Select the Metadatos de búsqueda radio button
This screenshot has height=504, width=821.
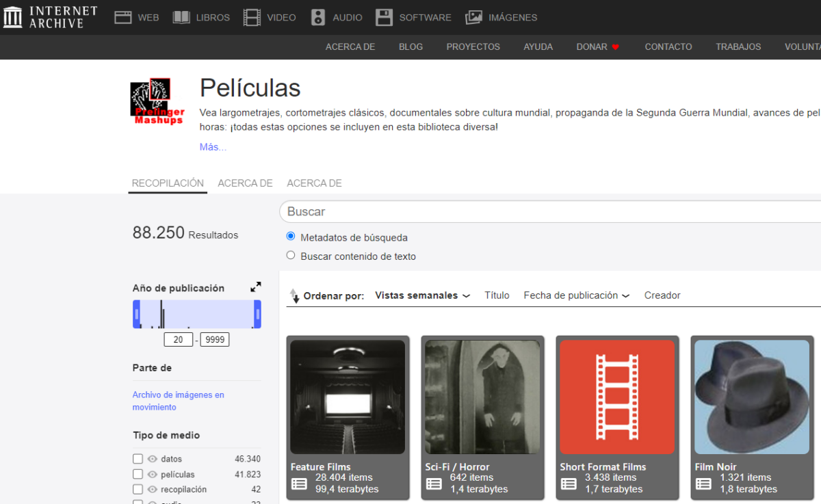pos(290,236)
